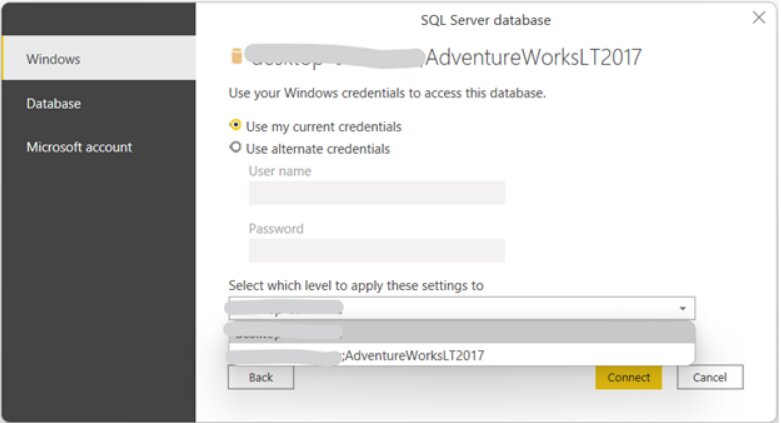The image size is (781, 423).
Task: Click the SQL Server database title
Action: pos(486,20)
